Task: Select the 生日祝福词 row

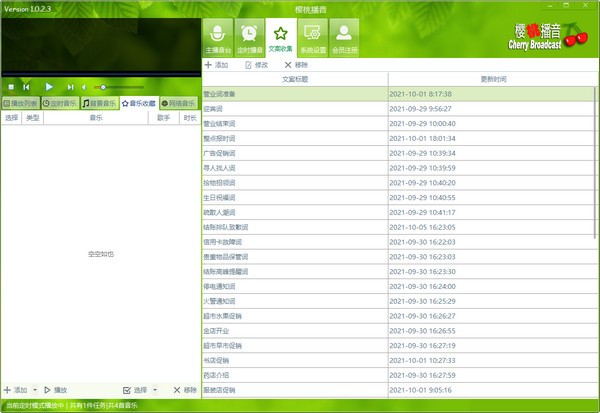Action: (399, 198)
